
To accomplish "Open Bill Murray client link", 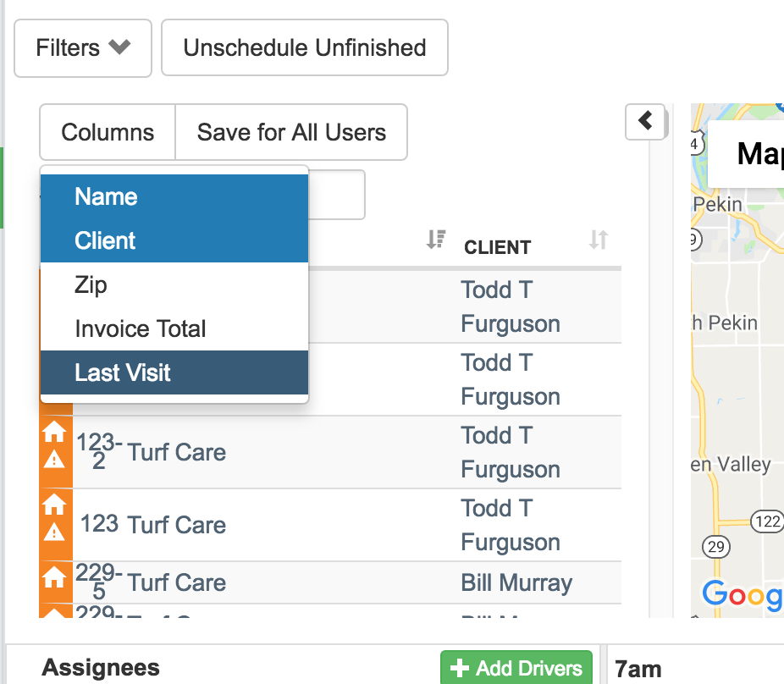I will 516,582.
